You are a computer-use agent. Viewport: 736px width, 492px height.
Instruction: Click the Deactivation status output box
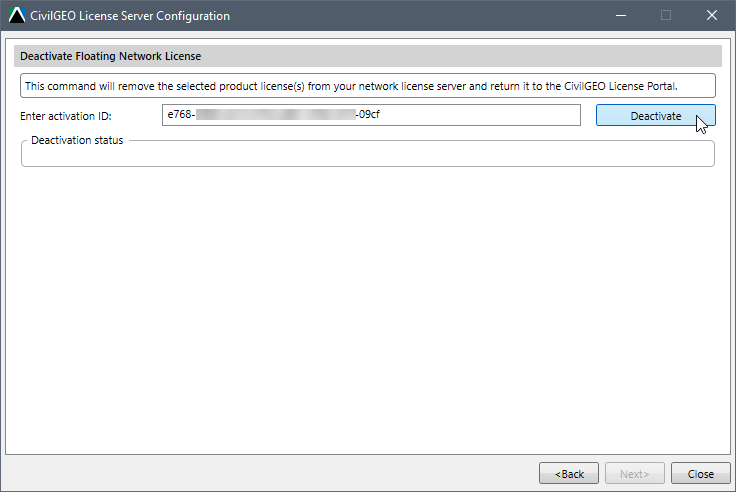coord(368,155)
